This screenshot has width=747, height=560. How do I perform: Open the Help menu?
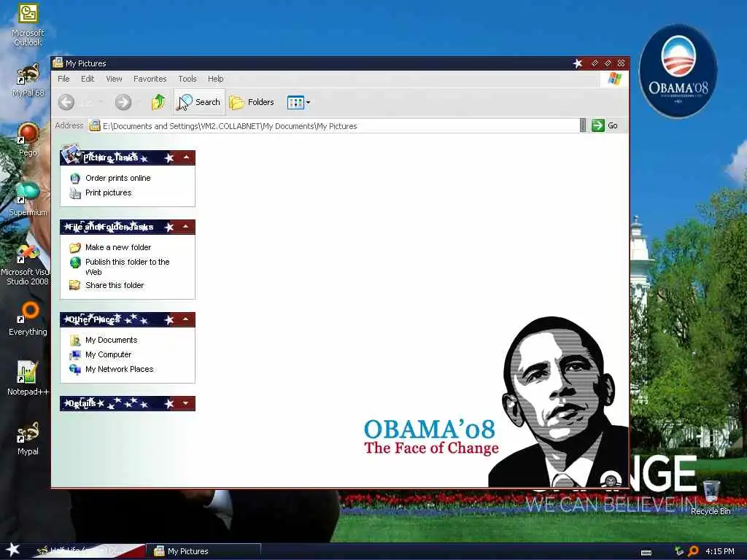[215, 79]
